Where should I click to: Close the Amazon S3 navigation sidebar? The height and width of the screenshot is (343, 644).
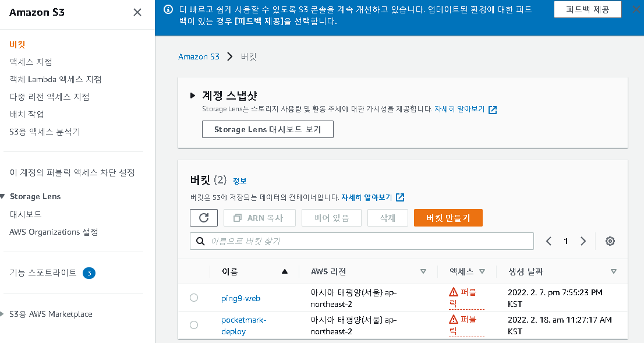pyautogui.click(x=137, y=12)
